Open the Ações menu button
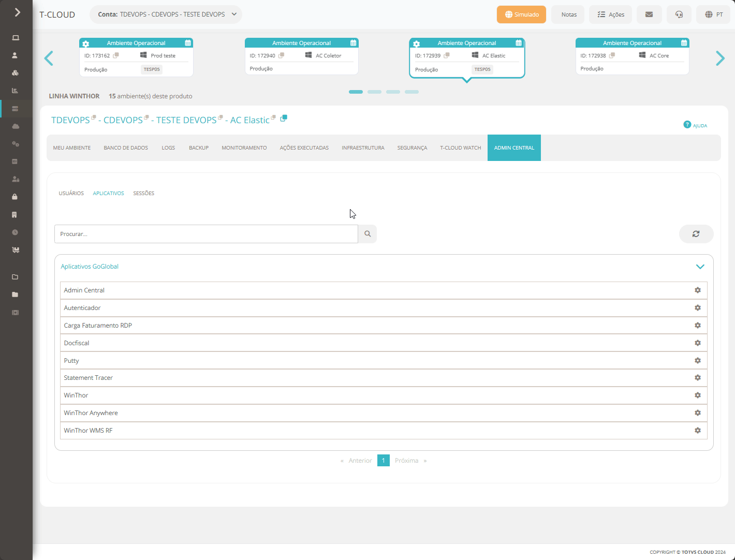Screen dimensions: 735x560 610,14
